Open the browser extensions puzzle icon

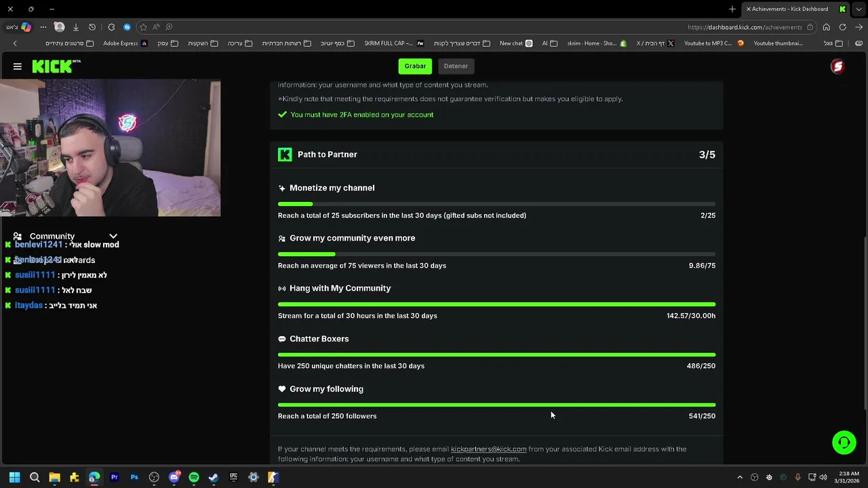(111, 27)
